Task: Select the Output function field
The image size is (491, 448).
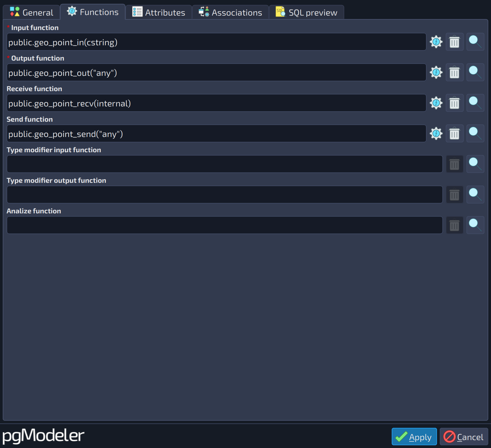Action: 216,73
